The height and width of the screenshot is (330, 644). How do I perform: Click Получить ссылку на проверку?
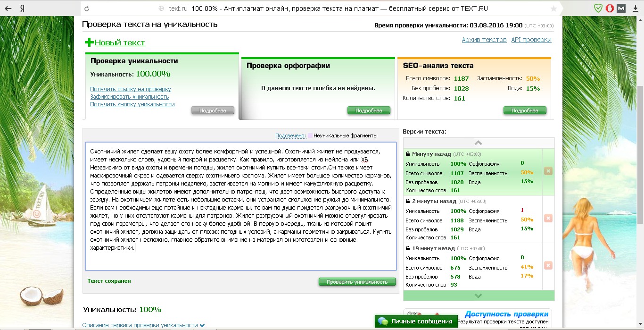(x=131, y=89)
